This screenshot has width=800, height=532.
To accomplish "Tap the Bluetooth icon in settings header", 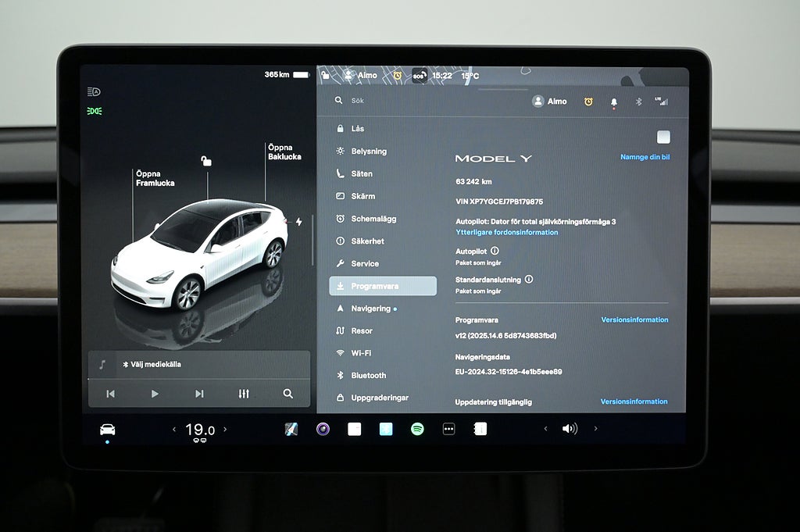I will pos(637,102).
